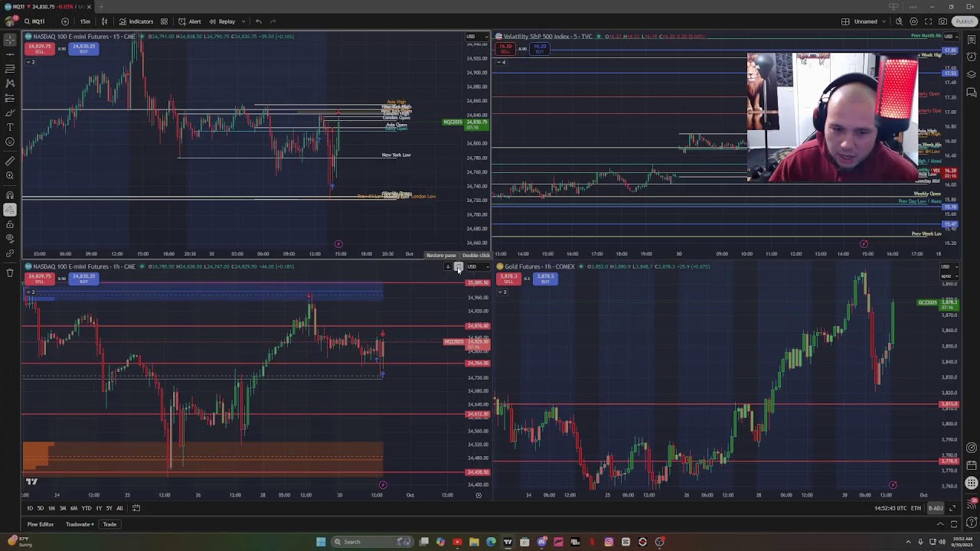Expand the dropdown arrow next to Replay
This screenshot has width=980, height=551.
[243, 21]
